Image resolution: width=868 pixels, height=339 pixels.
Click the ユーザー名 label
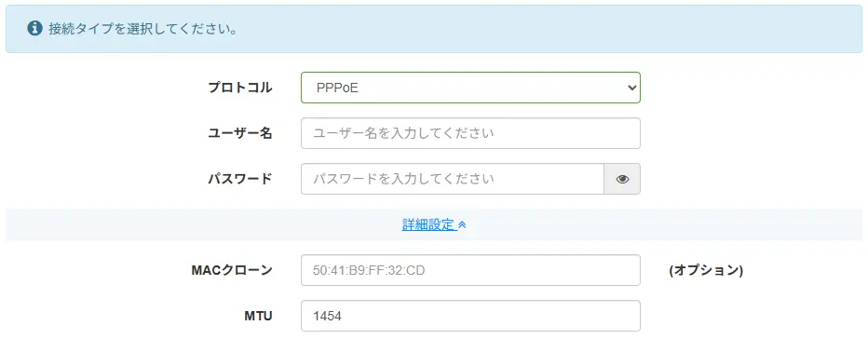(239, 133)
